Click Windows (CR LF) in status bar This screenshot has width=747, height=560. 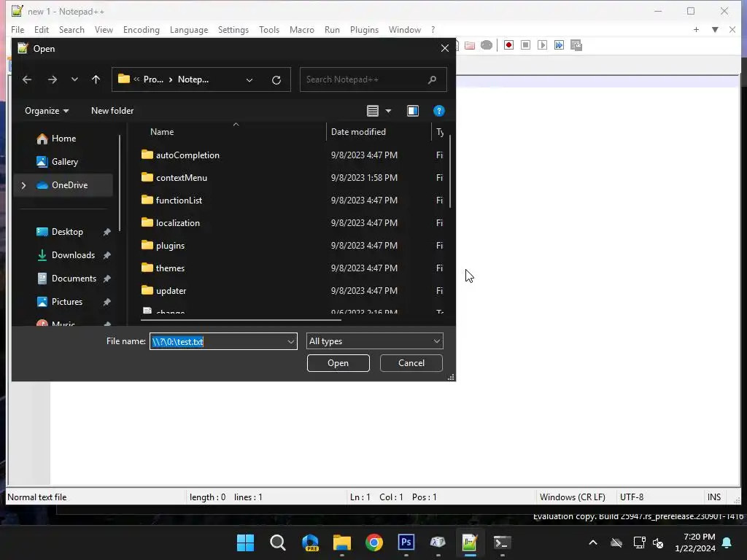(572, 497)
